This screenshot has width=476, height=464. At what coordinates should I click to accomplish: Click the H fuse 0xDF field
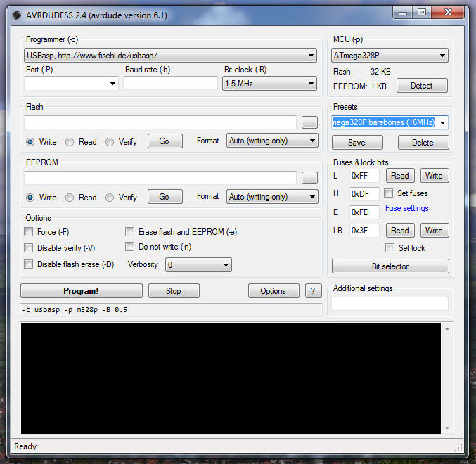364,193
